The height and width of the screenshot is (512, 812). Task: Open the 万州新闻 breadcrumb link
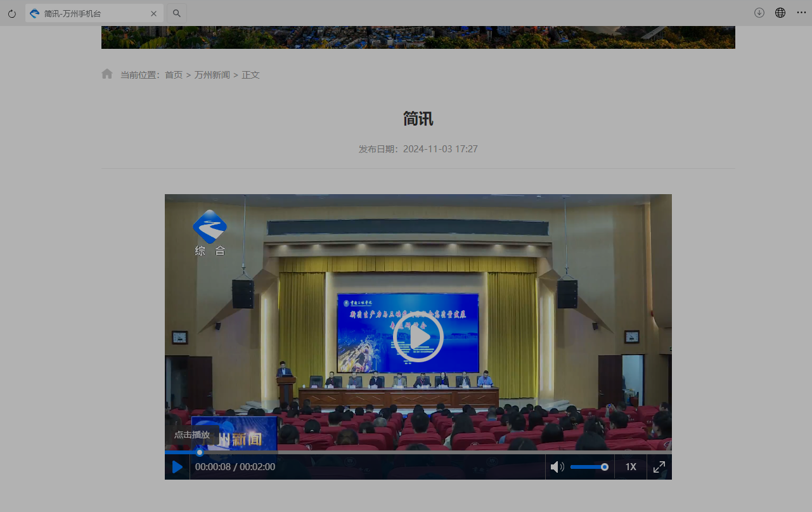pyautogui.click(x=212, y=75)
